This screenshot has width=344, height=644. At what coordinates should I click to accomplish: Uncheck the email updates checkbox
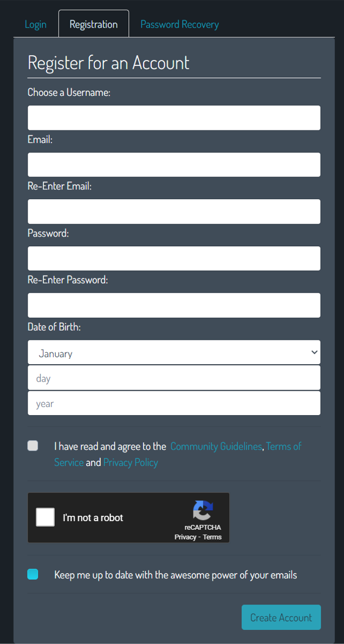pos(33,574)
